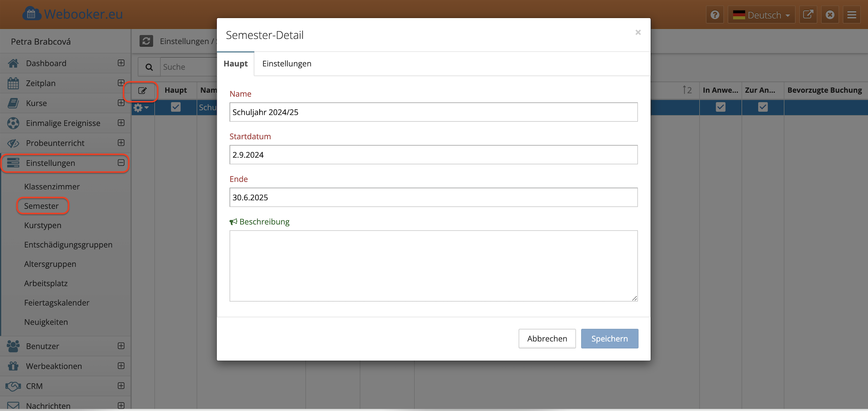868x411 pixels.
Task: Toggle the Zur An... column checkbox
Action: (x=763, y=107)
